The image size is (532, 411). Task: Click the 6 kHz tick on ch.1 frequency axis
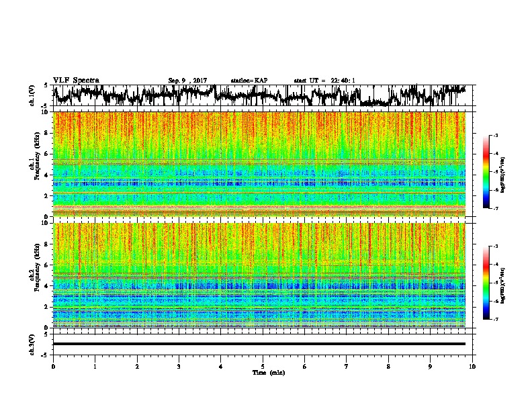coord(48,154)
